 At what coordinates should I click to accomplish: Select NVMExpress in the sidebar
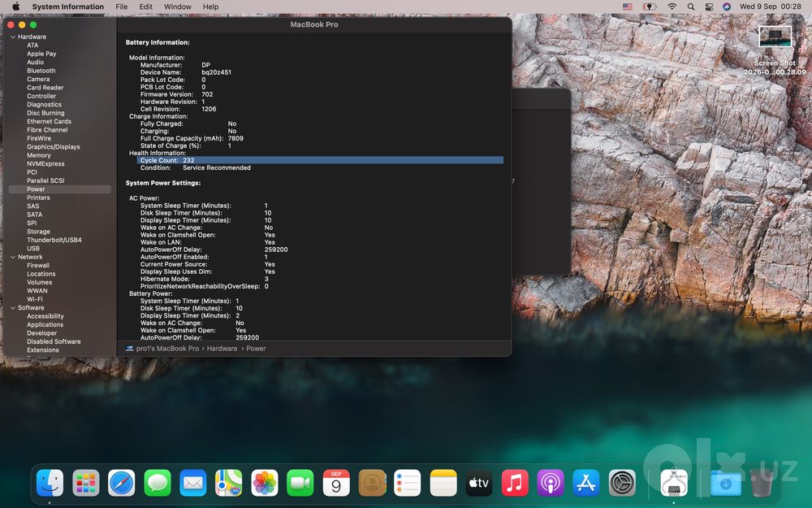(x=45, y=164)
